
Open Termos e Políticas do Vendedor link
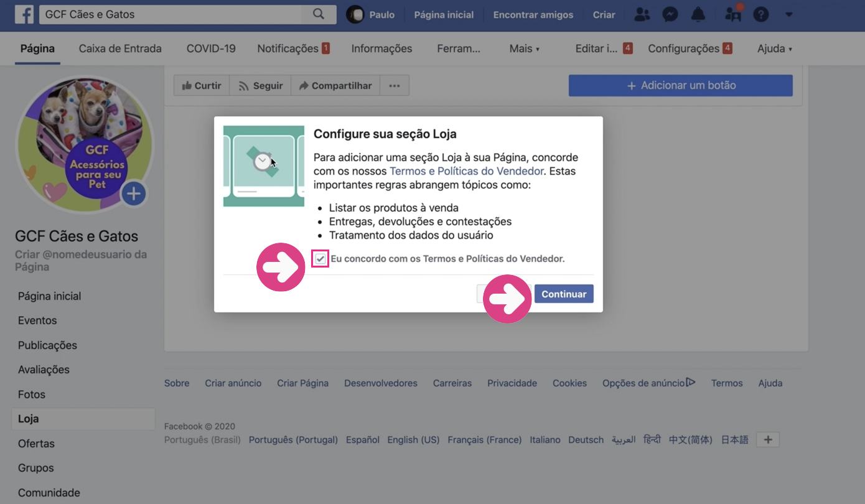467,171
